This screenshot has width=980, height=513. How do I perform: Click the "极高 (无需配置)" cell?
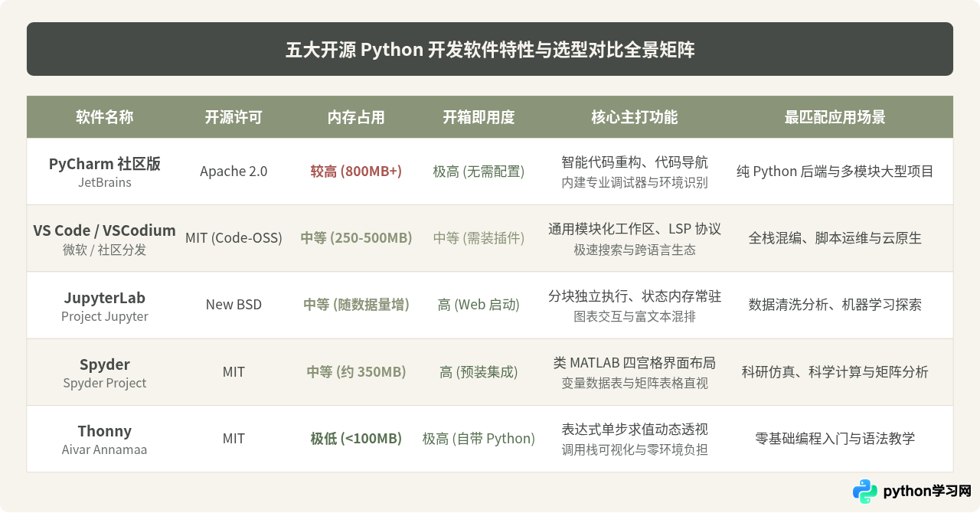coord(479,172)
